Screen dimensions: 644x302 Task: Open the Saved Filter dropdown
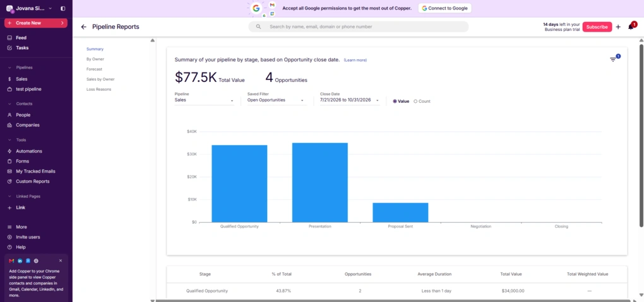(x=277, y=100)
